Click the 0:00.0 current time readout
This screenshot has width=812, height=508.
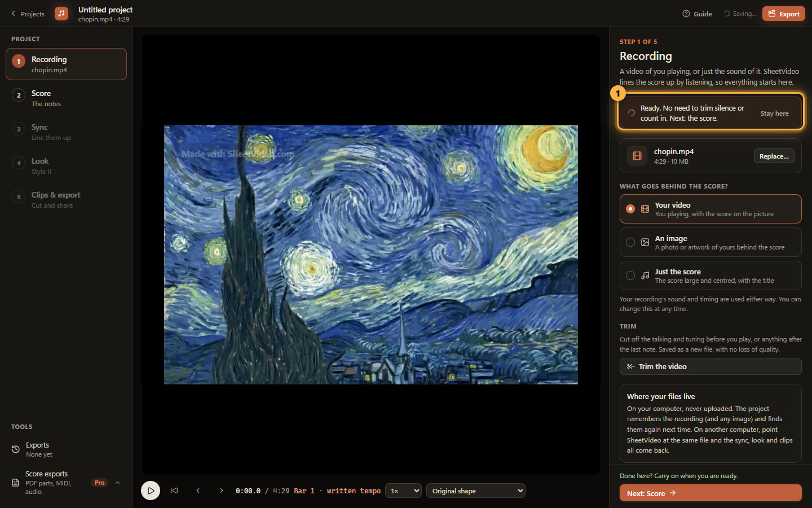(248, 491)
